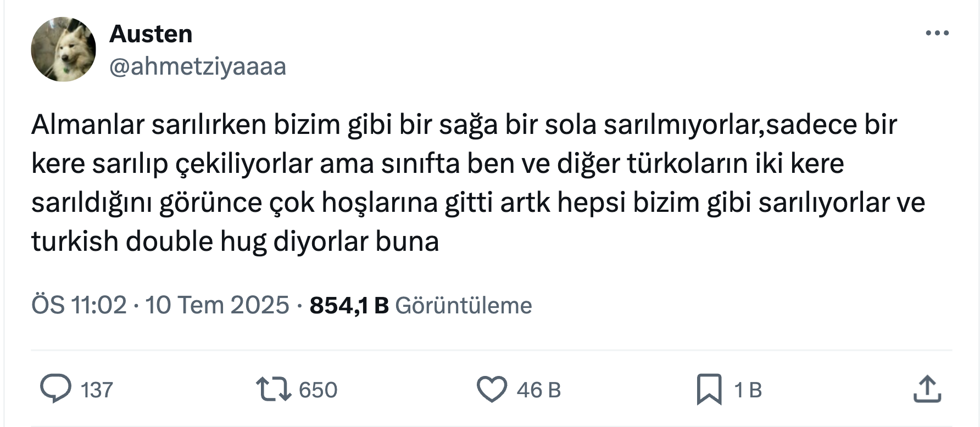Click the retweet arrows icon
980x427 pixels.
pyautogui.click(x=274, y=389)
